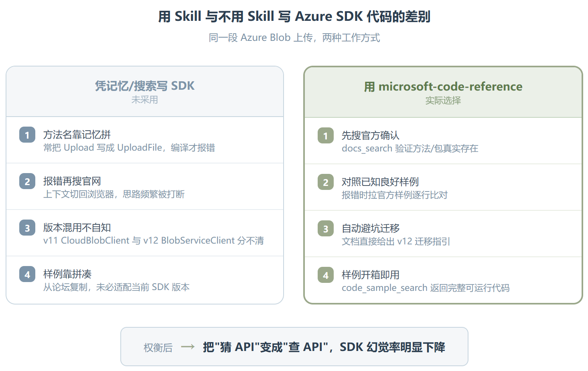
Task: Click the line '从论坛复制,未必适配当前 SDK 版本'
Action: tap(116, 287)
